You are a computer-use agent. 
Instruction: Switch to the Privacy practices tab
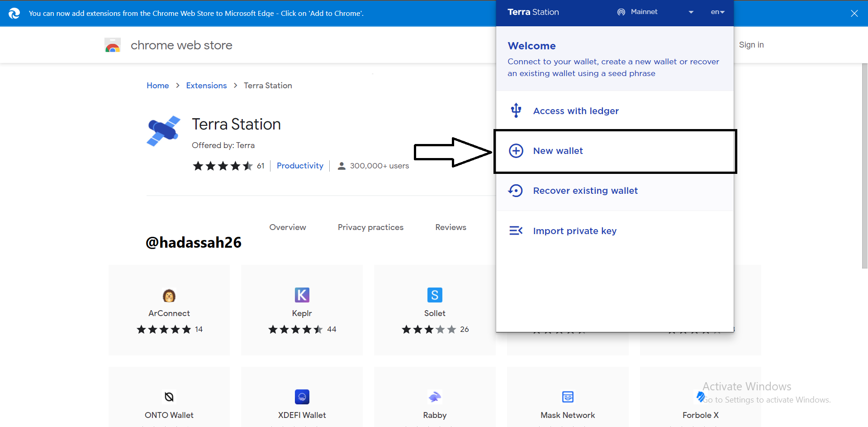point(370,227)
